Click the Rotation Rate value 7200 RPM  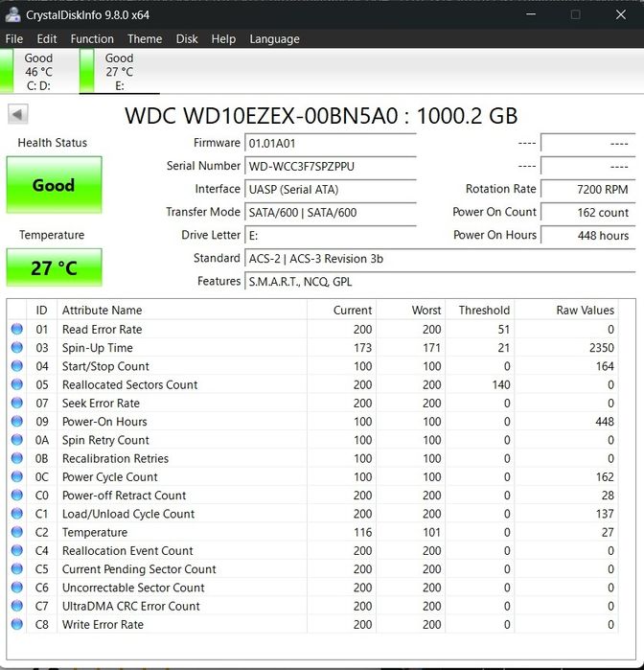click(588, 189)
